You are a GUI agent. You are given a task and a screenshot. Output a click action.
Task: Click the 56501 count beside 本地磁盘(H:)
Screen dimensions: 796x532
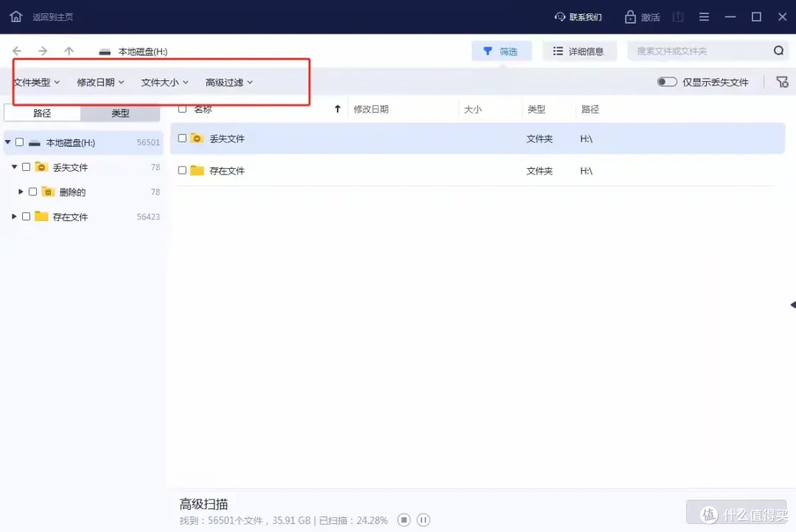coord(148,143)
